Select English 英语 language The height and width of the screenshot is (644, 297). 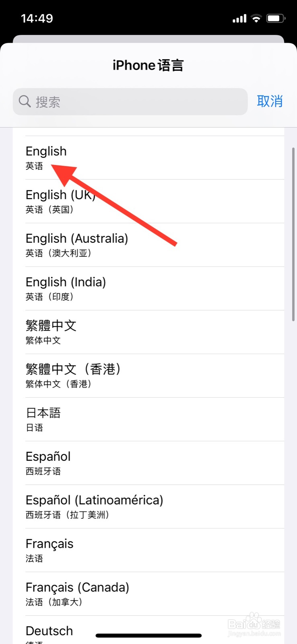click(x=148, y=158)
